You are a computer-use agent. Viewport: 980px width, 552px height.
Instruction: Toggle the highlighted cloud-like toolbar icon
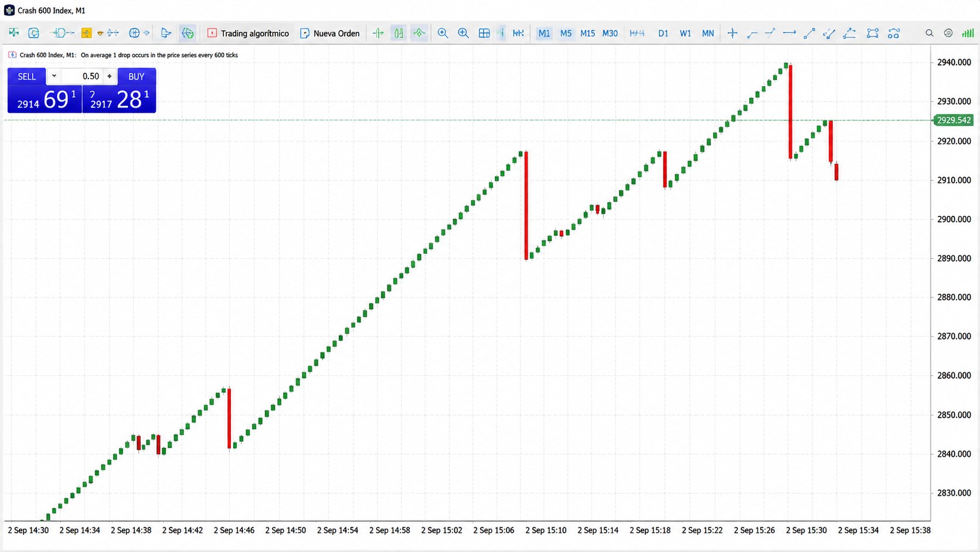pyautogui.click(x=188, y=33)
